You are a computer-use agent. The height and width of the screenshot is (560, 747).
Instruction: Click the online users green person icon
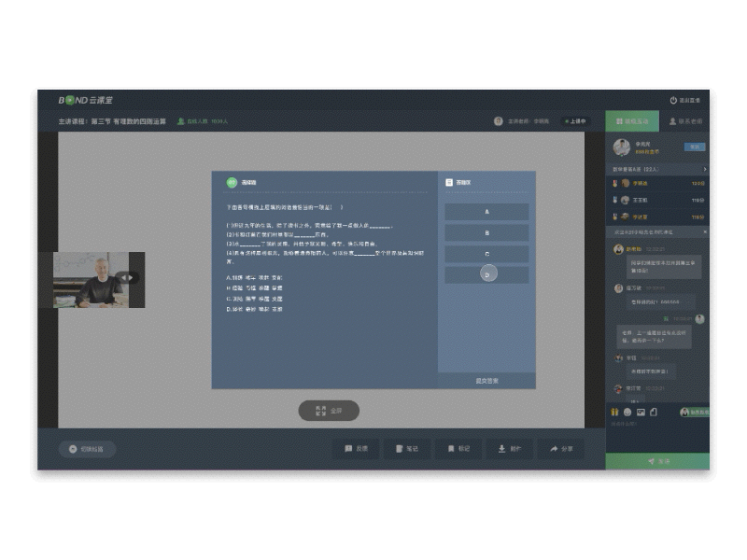180,121
